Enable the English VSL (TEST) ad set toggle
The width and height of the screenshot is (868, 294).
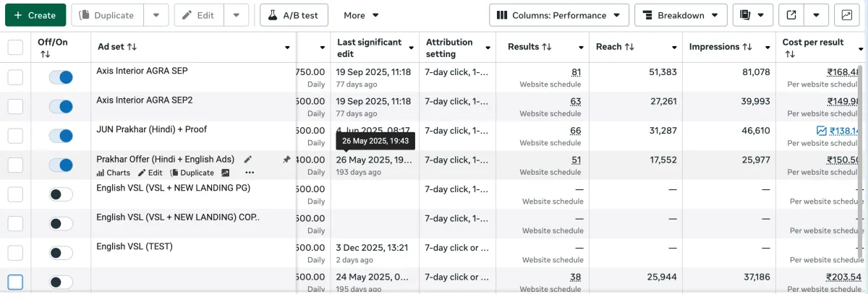pos(61,253)
